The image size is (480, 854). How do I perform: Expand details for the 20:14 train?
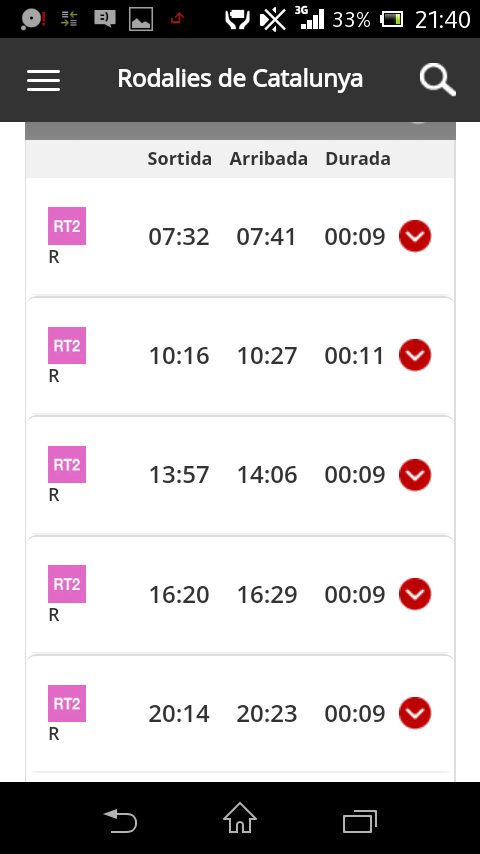coord(415,713)
